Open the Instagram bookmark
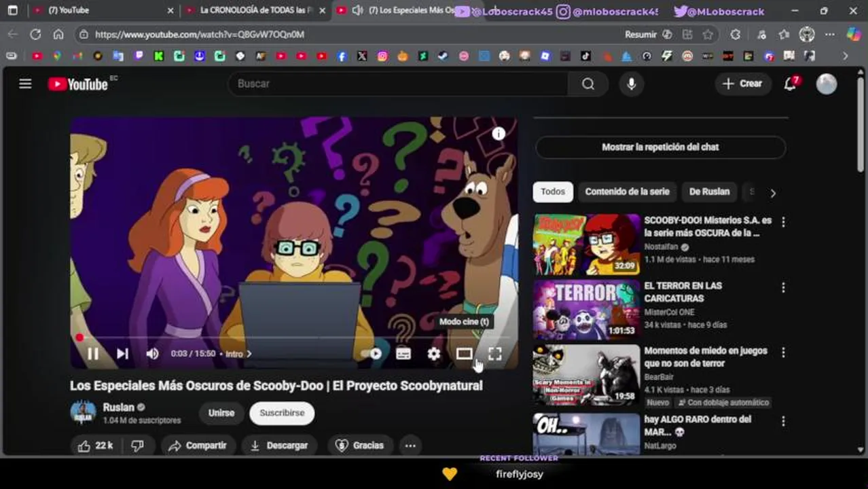868x489 pixels. (382, 56)
